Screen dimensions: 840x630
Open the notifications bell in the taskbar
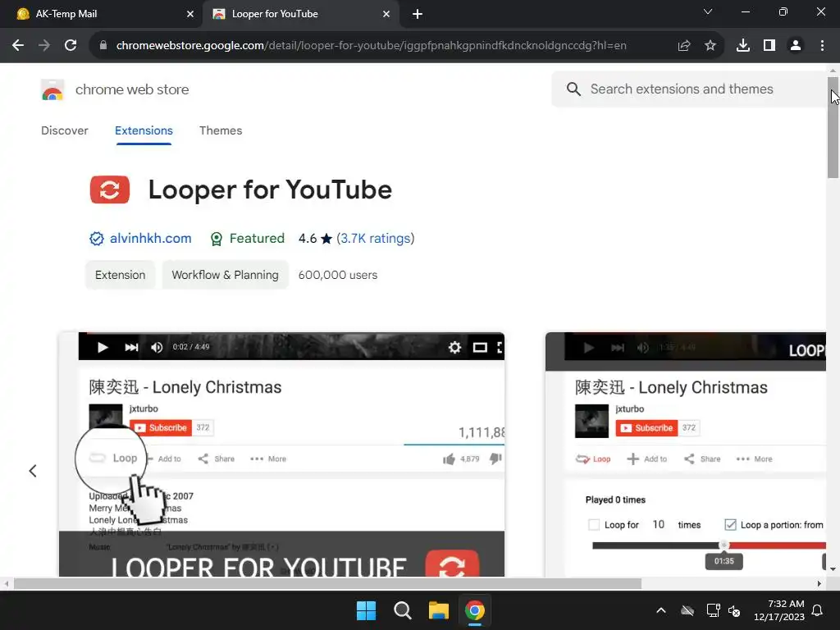[818, 610]
